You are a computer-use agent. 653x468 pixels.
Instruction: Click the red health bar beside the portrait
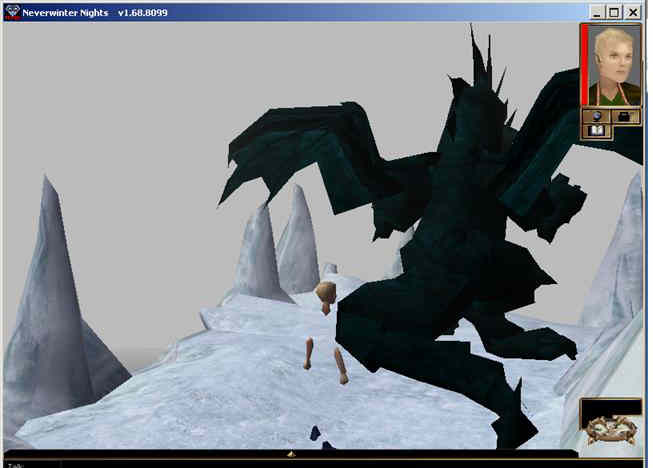coord(585,66)
